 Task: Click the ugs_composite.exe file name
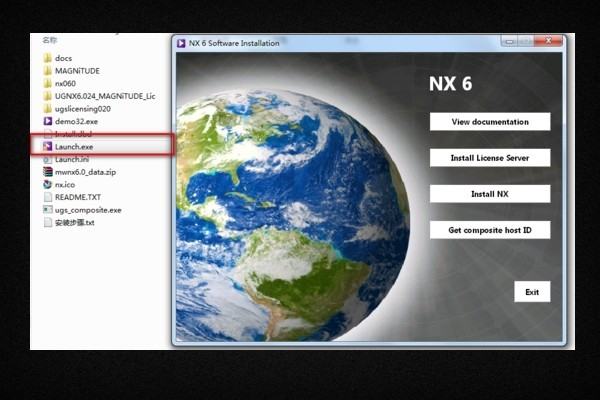click(x=88, y=210)
